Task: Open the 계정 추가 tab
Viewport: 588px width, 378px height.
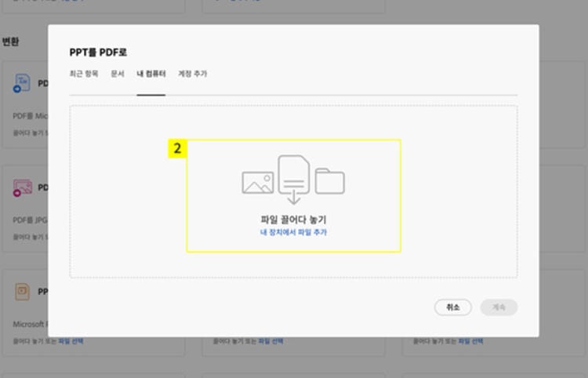Action: tap(192, 74)
